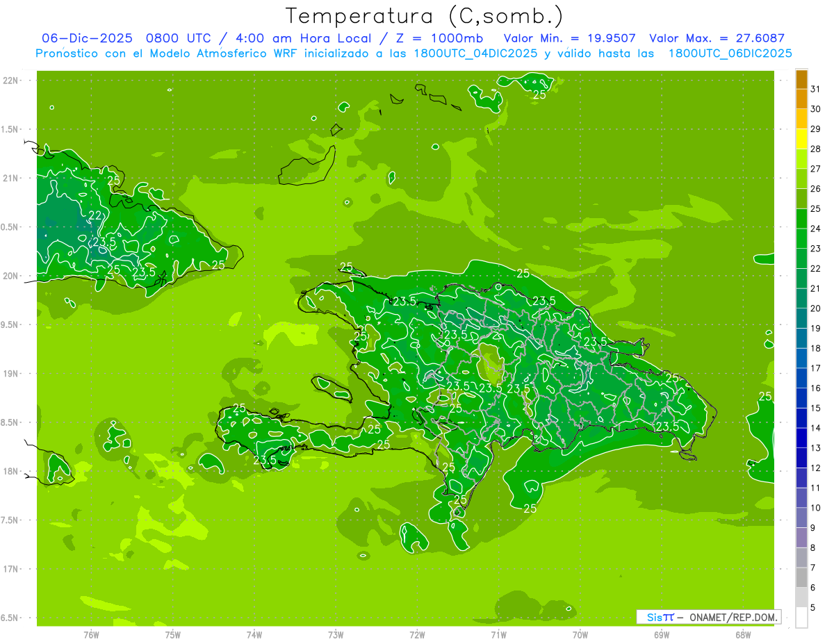Click the Temperatura (C,somb.) title
The height and width of the screenshot is (644, 834).
click(x=425, y=15)
